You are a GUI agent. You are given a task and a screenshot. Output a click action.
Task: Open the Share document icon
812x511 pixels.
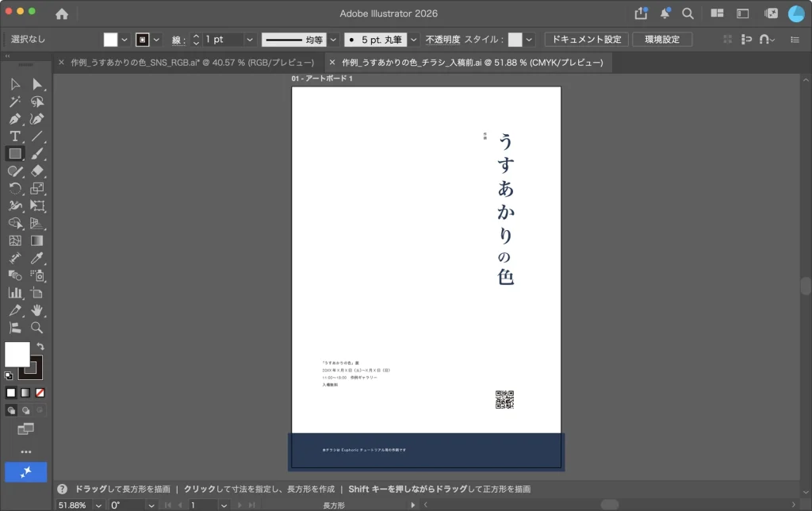coord(641,13)
